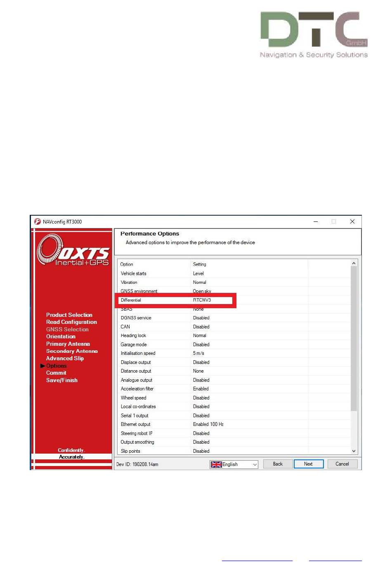This screenshot has height=573, width=392.
Task: Select the DGNSS service option
Action: click(136, 318)
